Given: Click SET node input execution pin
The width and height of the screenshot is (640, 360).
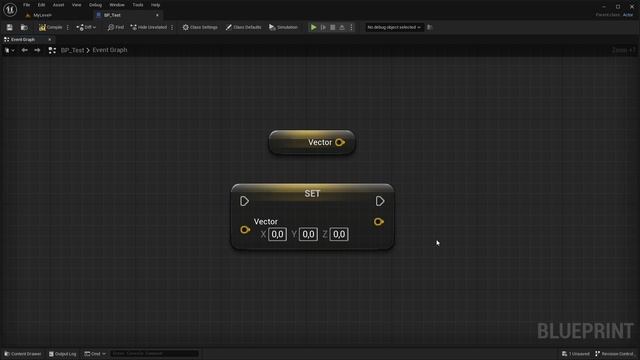Looking at the screenshot, I should pyautogui.click(x=244, y=201).
